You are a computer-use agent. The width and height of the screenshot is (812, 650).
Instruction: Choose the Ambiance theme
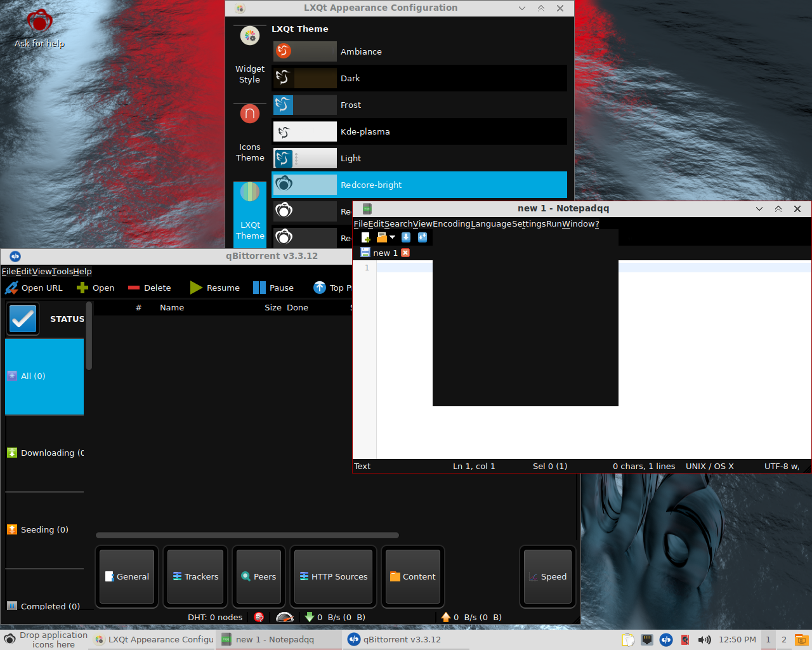pos(419,51)
